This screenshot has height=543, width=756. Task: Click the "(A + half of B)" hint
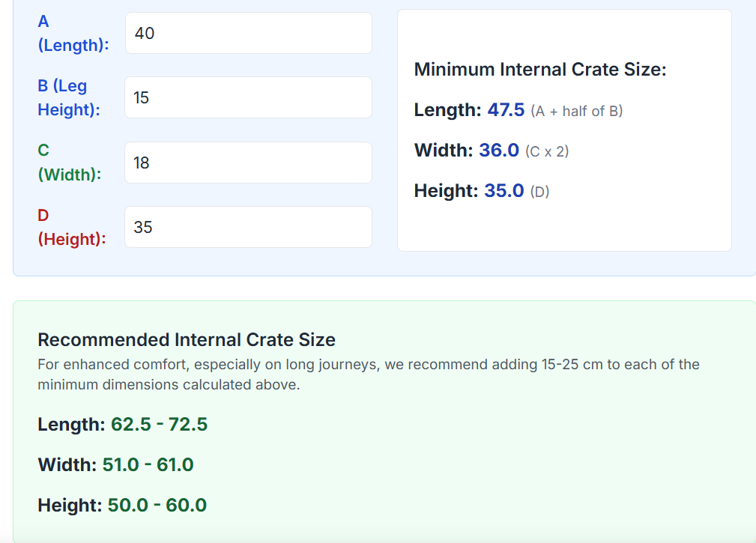click(576, 112)
